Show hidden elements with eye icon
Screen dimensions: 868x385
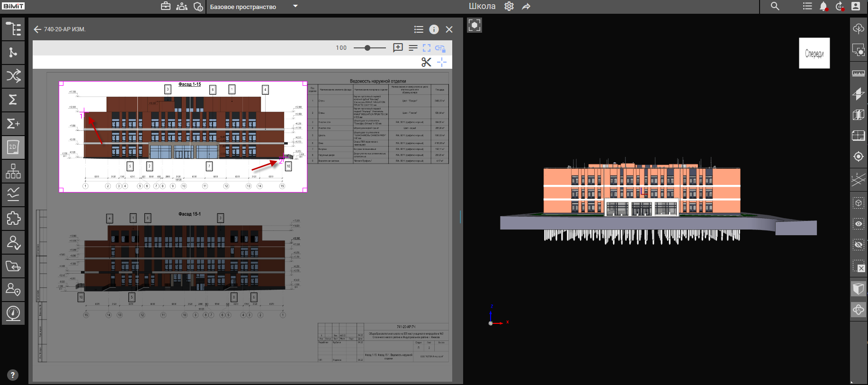click(858, 224)
